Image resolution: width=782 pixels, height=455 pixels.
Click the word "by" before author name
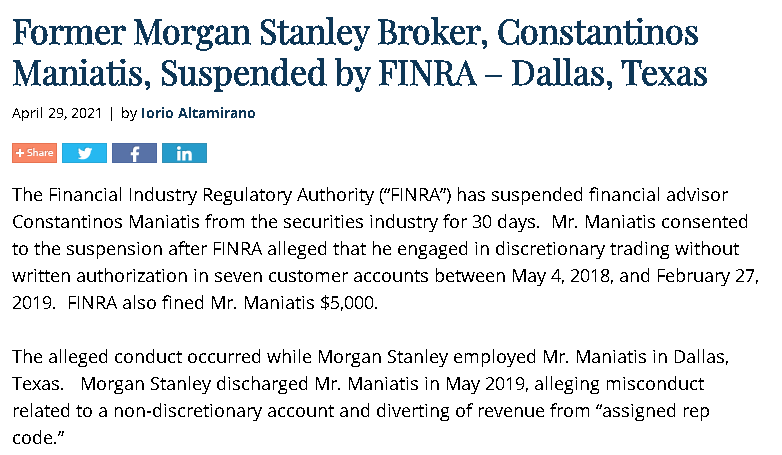coord(129,114)
